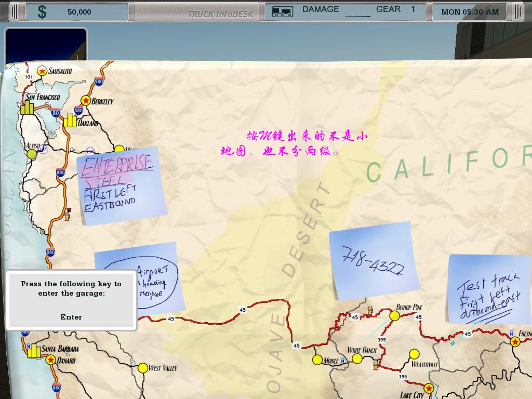This screenshot has width=532, height=399.
Task: Click the Lake City name label
Action: point(412,395)
